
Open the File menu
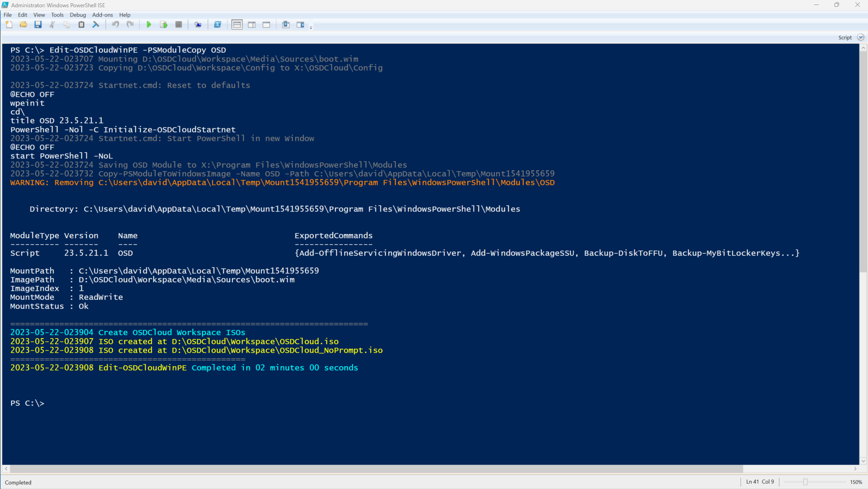pos(8,15)
